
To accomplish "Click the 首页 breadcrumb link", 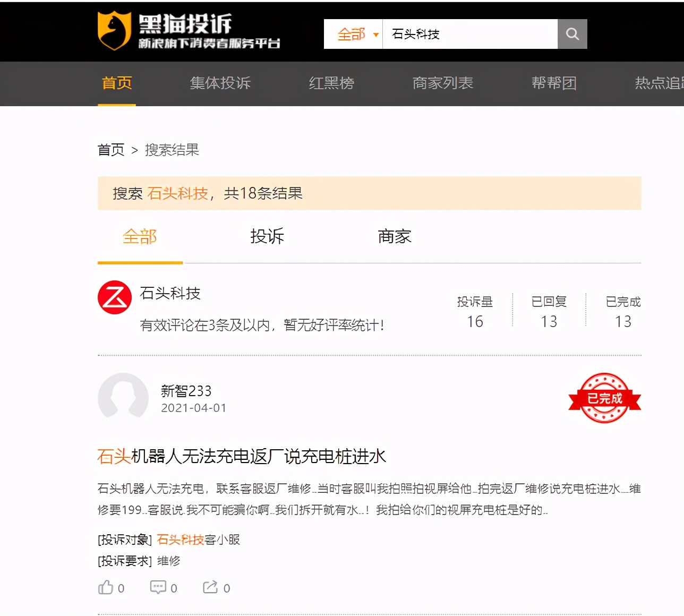I will tap(111, 150).
